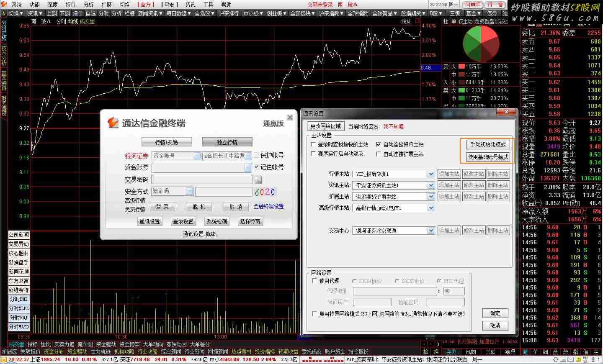Click the status bar refresh arrows icon
603x364 pixels.
click(556, 360)
